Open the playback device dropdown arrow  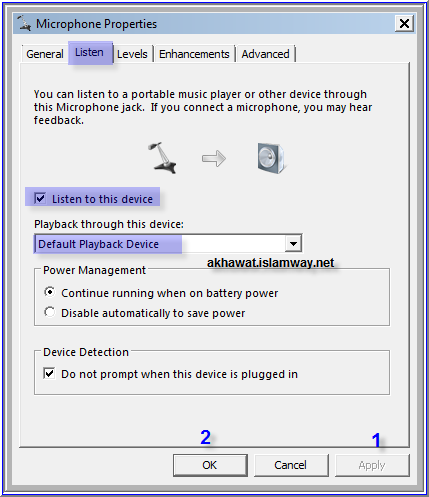(293, 243)
